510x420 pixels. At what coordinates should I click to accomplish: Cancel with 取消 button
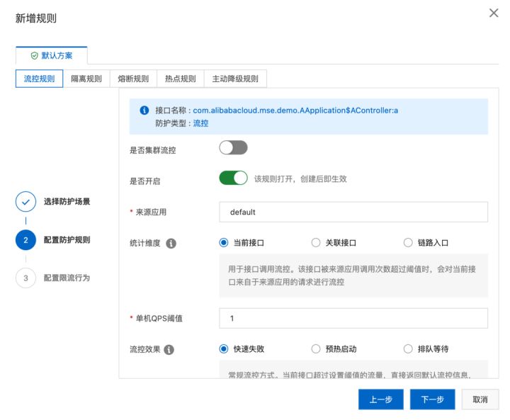coord(480,399)
